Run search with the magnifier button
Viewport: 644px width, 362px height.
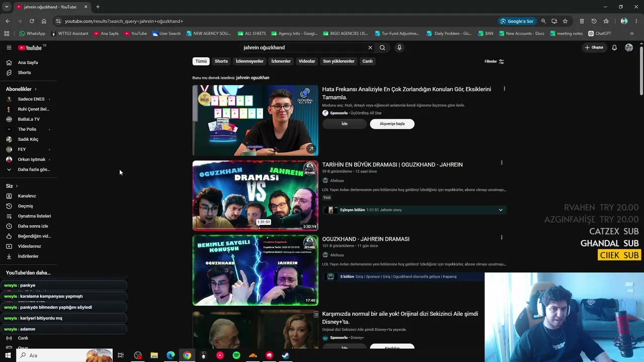382,48
